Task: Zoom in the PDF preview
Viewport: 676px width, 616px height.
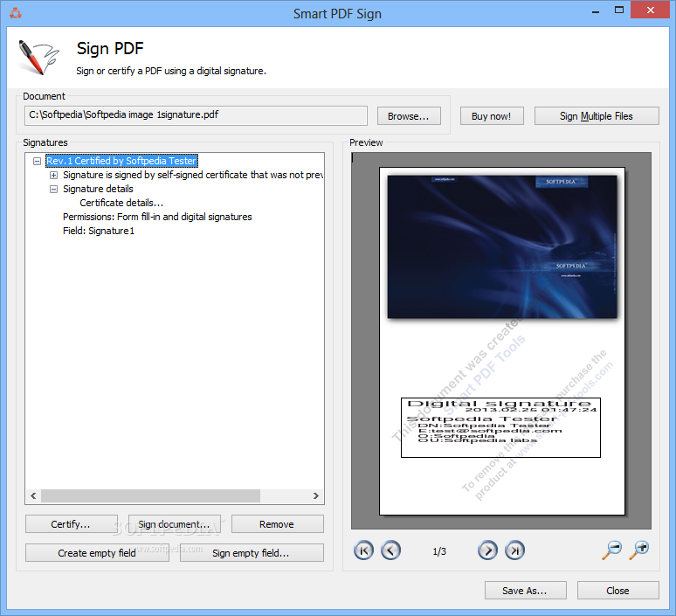Action: [639, 550]
